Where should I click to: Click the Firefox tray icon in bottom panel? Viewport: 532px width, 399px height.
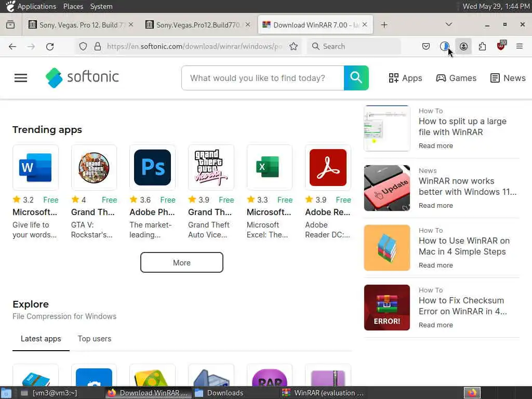[472, 393]
